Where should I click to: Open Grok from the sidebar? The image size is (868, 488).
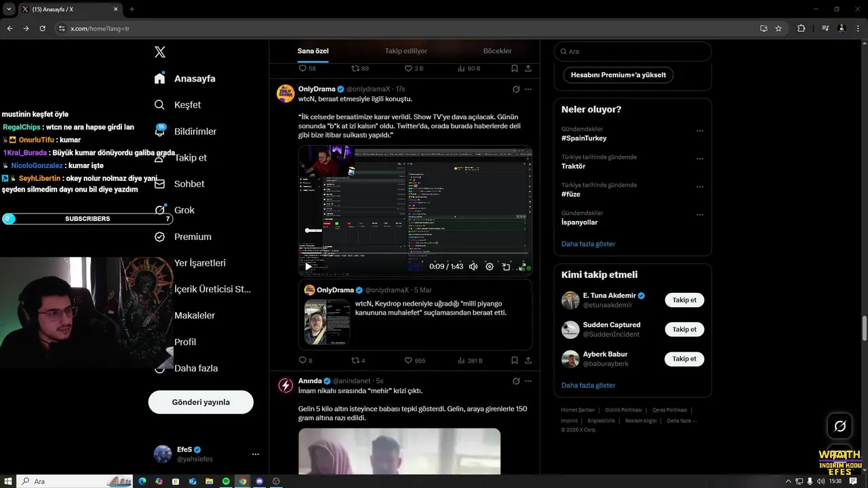174,210
